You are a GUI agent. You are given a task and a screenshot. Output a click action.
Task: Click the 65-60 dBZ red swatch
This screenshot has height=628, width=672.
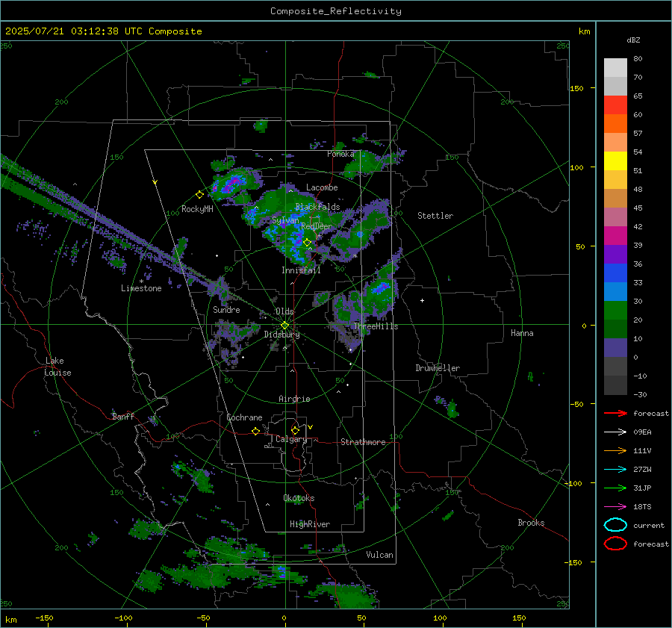[x=615, y=105]
